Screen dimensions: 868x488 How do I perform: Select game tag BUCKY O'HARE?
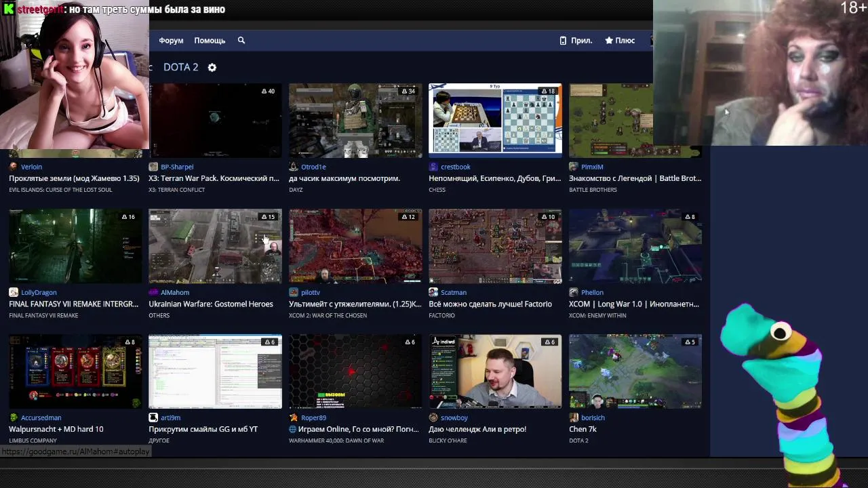point(448,441)
